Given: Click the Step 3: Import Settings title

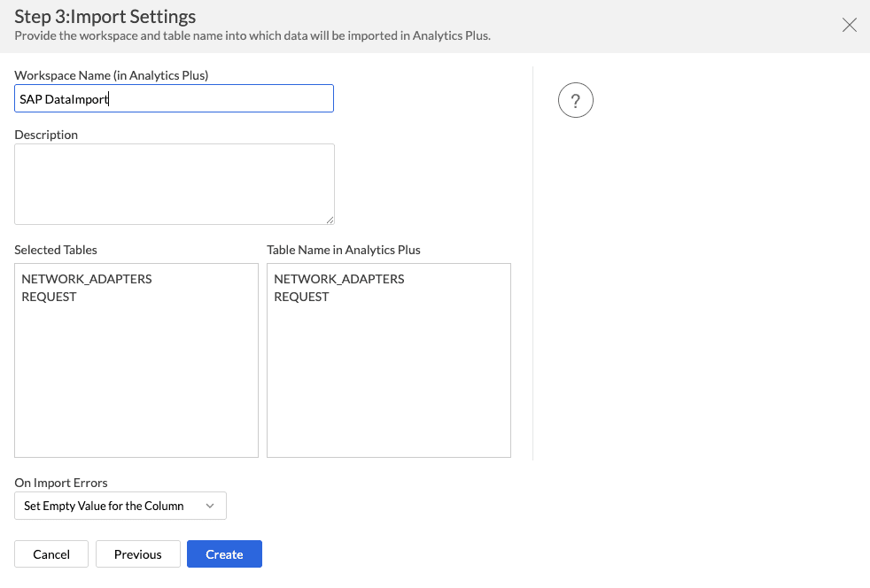Looking at the screenshot, I should tap(105, 16).
